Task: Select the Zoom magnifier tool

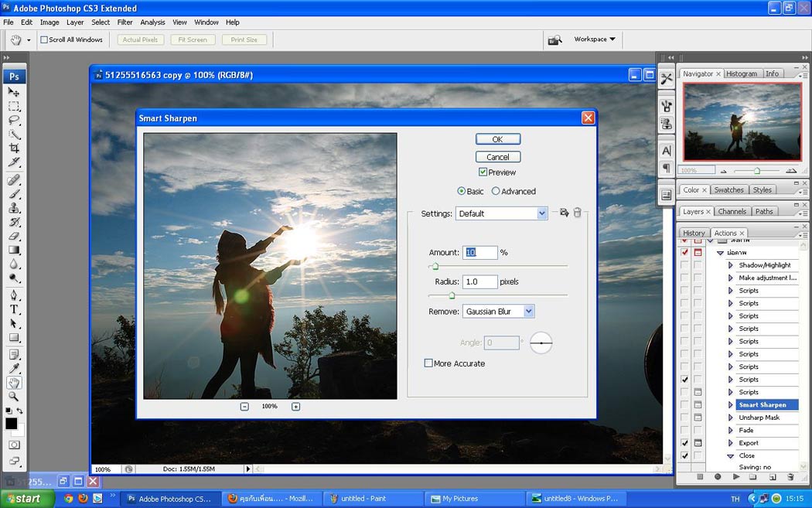Action: [x=14, y=397]
